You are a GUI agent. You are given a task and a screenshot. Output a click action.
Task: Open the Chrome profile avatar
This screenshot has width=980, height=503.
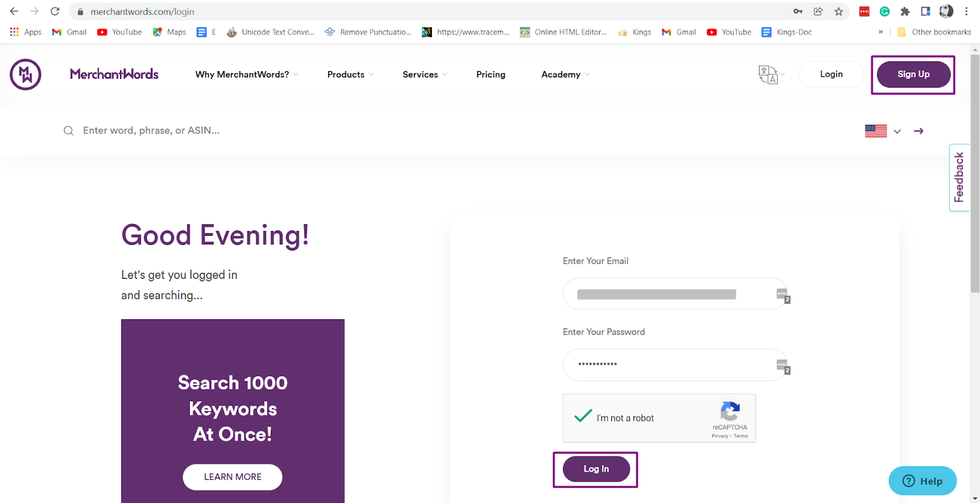[946, 11]
